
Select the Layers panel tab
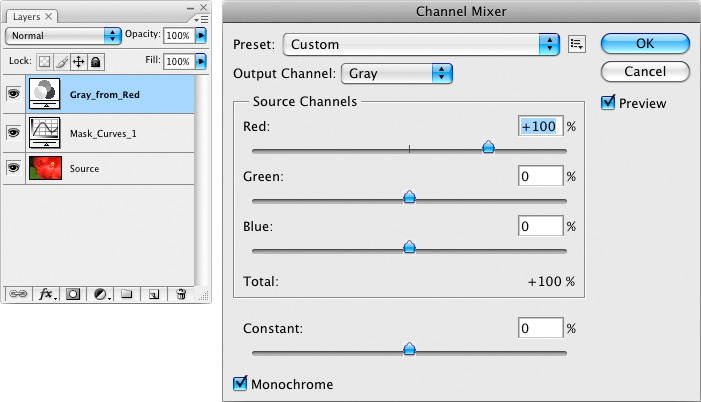pyautogui.click(x=31, y=17)
